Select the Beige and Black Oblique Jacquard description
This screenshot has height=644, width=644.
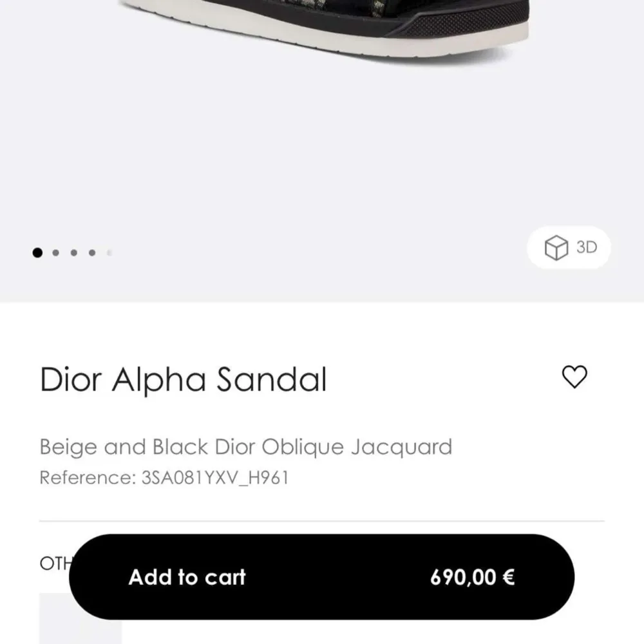click(246, 446)
